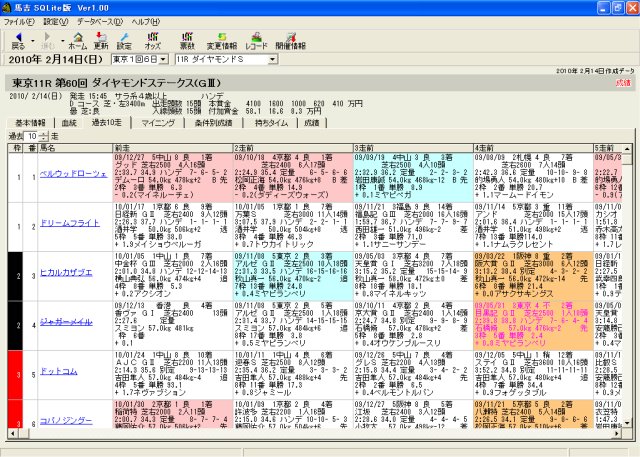Screen dimensions: 640x457
Task: Open horse link ベルウッドローツェ
Action: click(73, 174)
